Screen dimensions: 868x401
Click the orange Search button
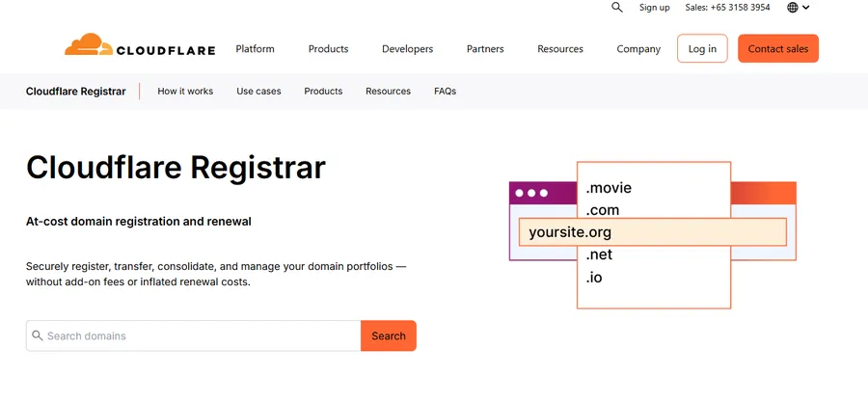(x=388, y=335)
